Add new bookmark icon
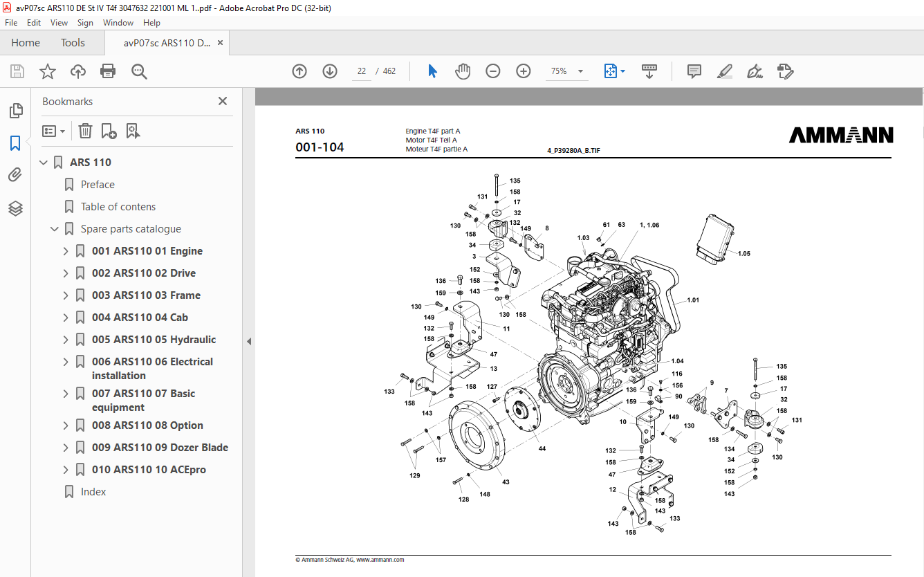 coord(109,131)
